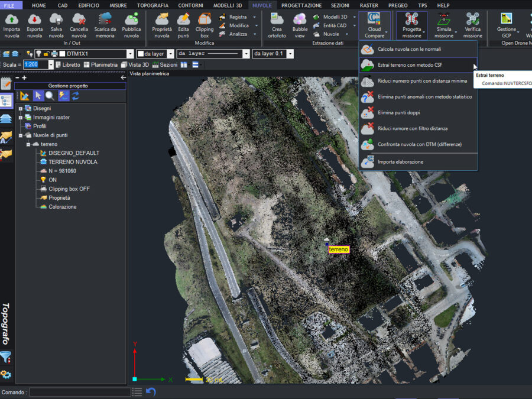Click the magnifier icon in project panel

tap(51, 96)
